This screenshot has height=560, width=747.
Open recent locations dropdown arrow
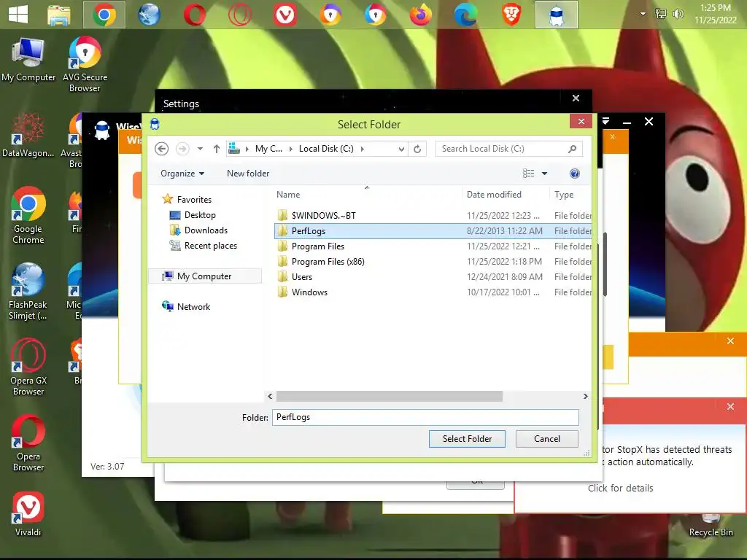click(200, 149)
